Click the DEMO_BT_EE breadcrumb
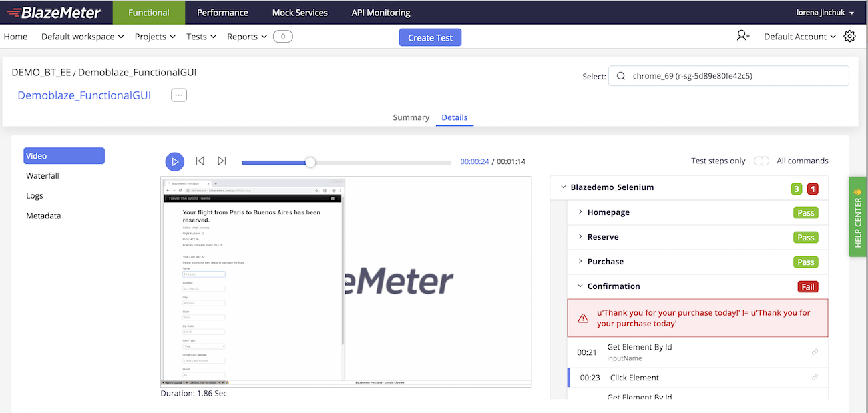 (x=41, y=72)
